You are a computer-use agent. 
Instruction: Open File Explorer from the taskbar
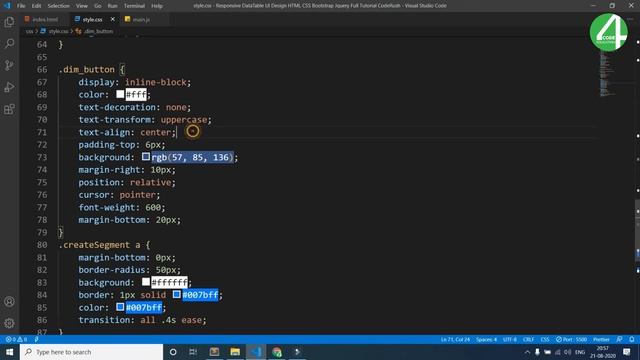(235, 352)
